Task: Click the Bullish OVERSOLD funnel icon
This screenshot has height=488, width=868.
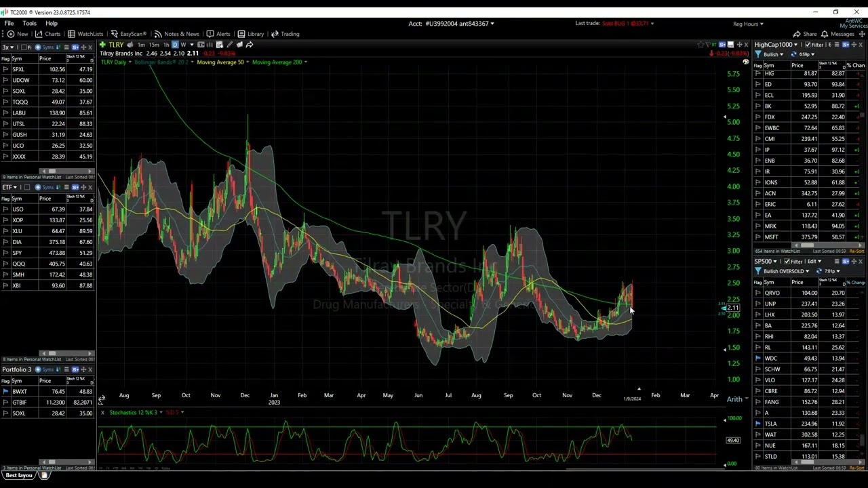Action: [758, 271]
